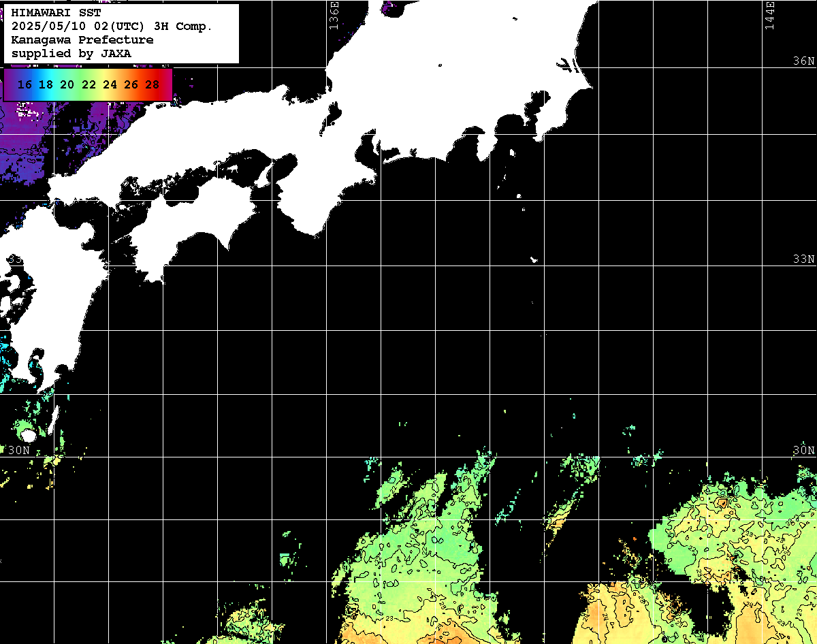817x644 pixels.
Task: Click the "HIMAWARI SST" title text
Action: (x=56, y=13)
